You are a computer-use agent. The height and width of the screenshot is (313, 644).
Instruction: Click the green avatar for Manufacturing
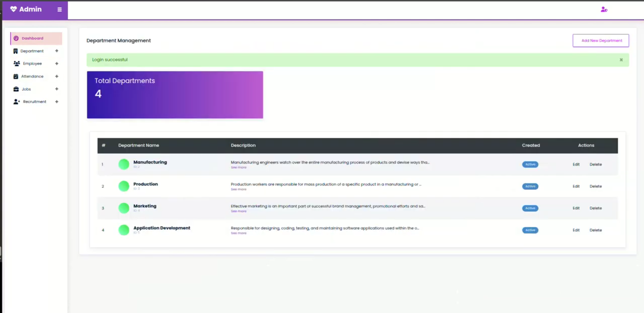pyautogui.click(x=124, y=164)
